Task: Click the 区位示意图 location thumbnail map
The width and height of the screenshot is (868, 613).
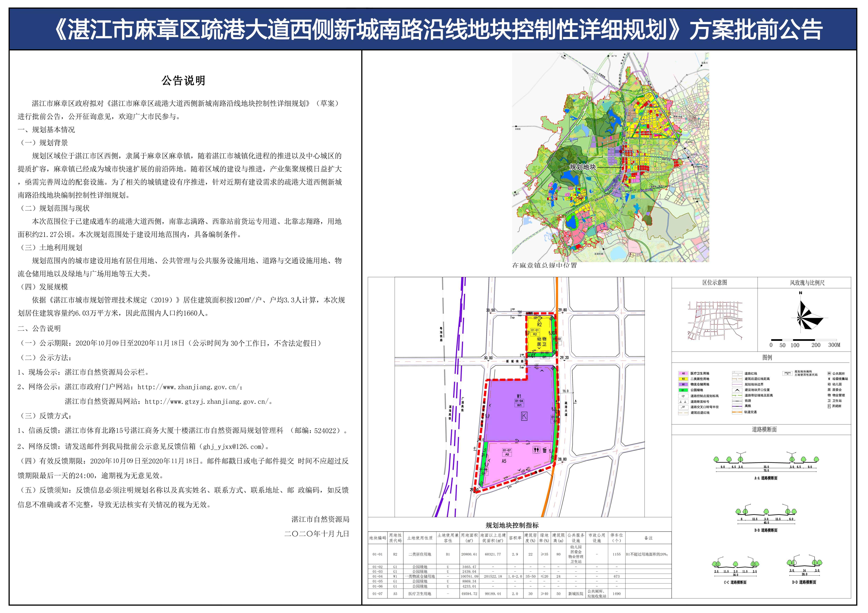Action: (715, 321)
